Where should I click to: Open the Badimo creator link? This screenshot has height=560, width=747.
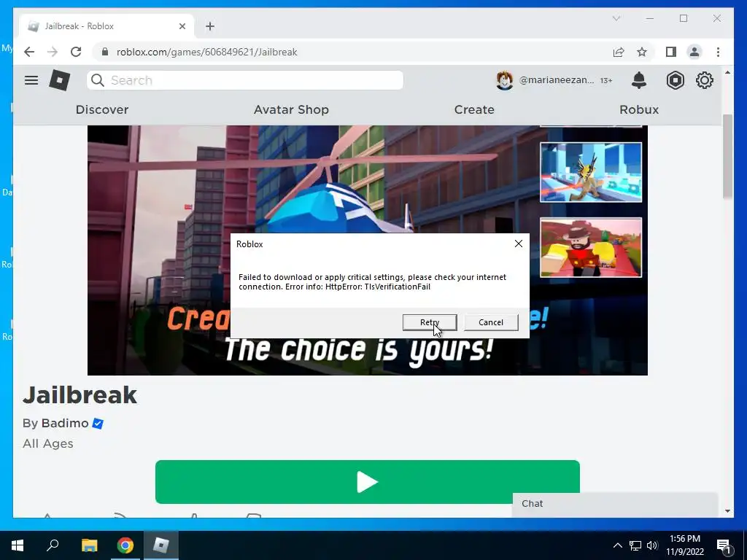(x=65, y=424)
